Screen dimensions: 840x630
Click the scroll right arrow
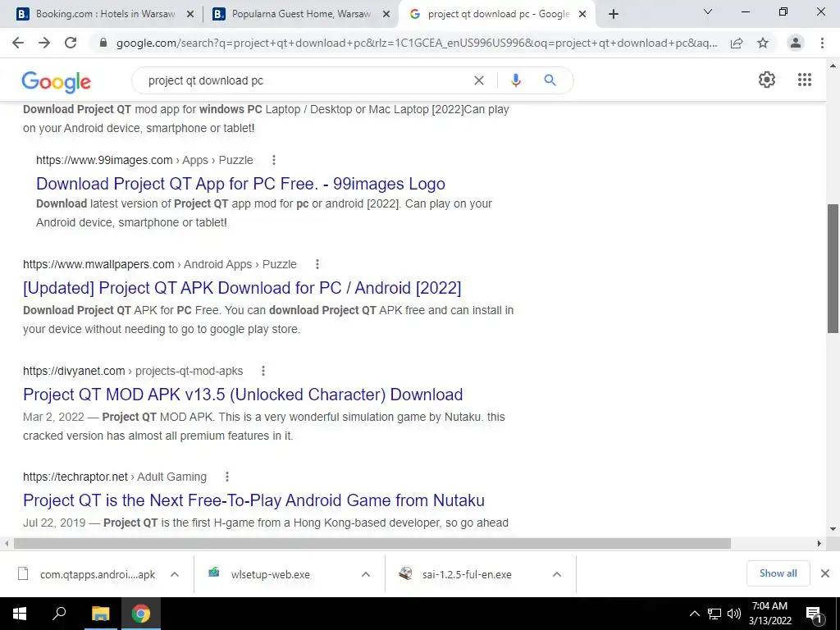(x=819, y=543)
